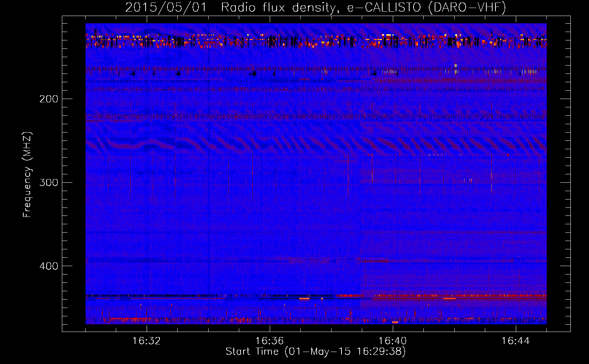Screen dimensions: 589x364
Task: Click the 16:32 time tick label
Action: click(x=146, y=341)
